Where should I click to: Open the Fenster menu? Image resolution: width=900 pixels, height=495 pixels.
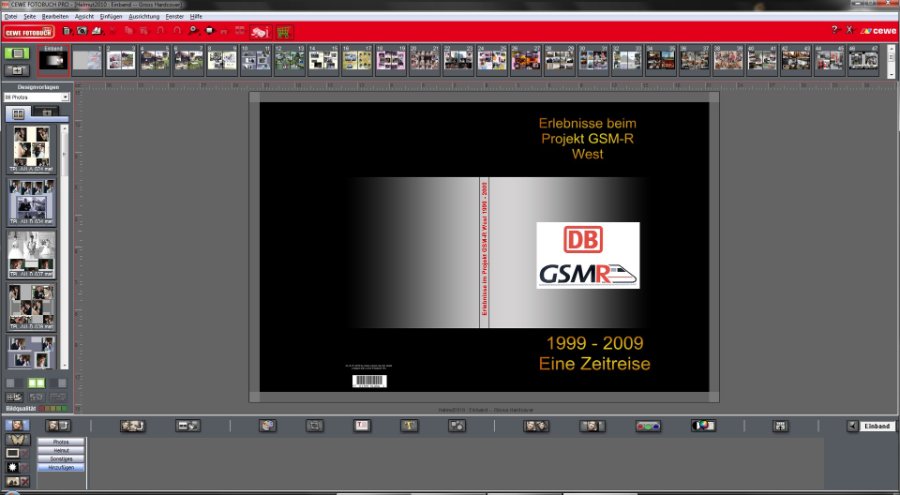click(x=175, y=17)
